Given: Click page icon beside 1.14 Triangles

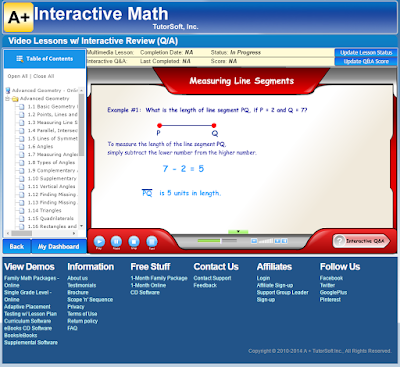Looking at the screenshot, I should (22, 211).
